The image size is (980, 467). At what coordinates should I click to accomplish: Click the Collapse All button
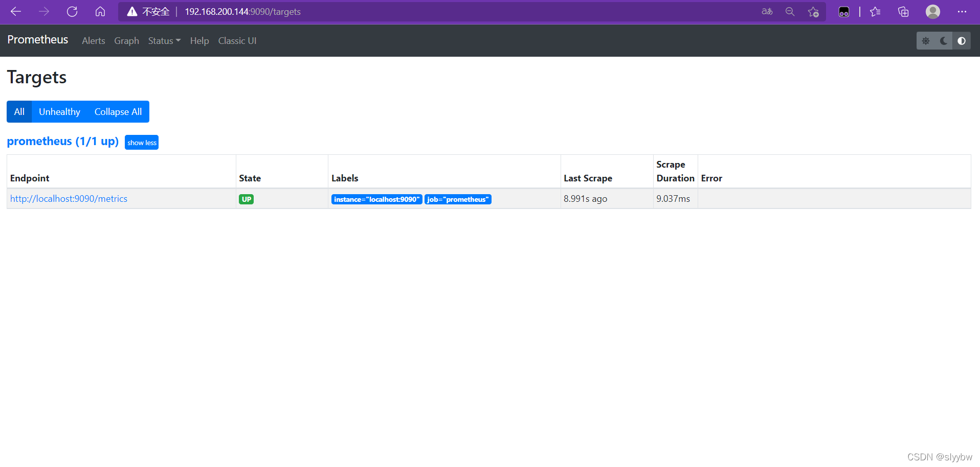pyautogui.click(x=118, y=112)
